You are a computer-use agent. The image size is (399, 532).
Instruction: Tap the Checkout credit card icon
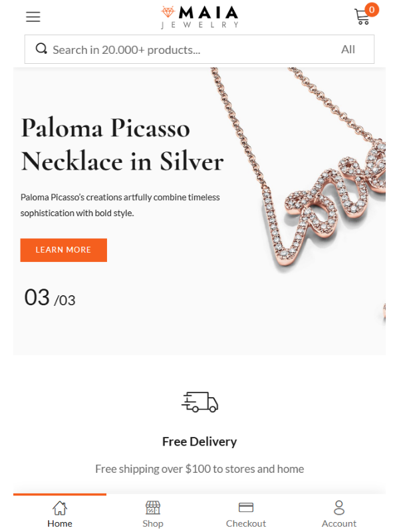[x=246, y=507]
